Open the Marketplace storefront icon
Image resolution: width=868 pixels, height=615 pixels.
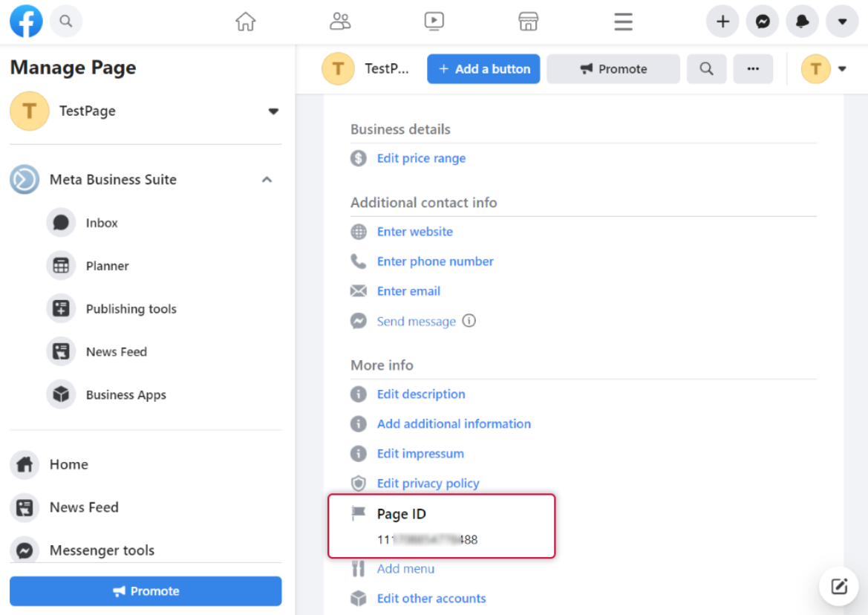click(x=528, y=22)
